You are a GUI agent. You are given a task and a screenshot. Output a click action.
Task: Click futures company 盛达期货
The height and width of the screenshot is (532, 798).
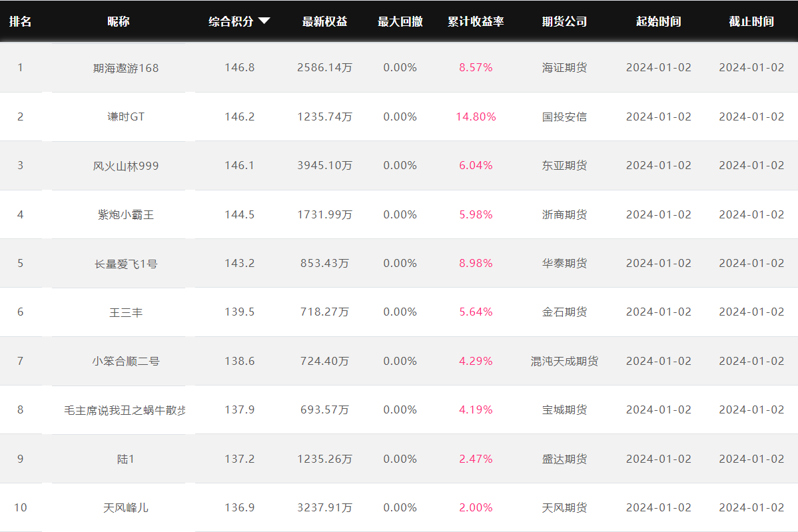[x=564, y=459]
